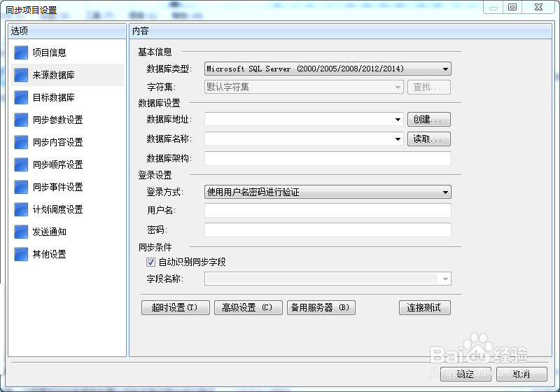The image size is (560, 392).
Task: Toggle the 自动识别同步字段 checkbox
Action: click(150, 262)
